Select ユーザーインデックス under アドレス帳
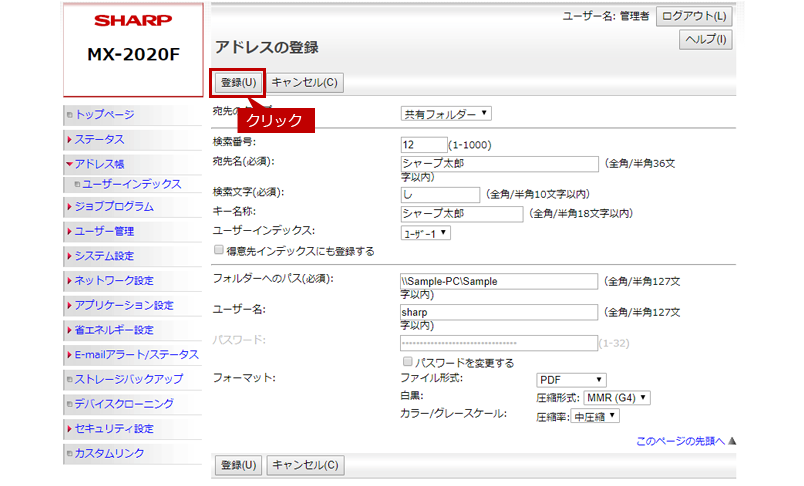Image resolution: width=804 pixels, height=486 pixels. [131, 184]
